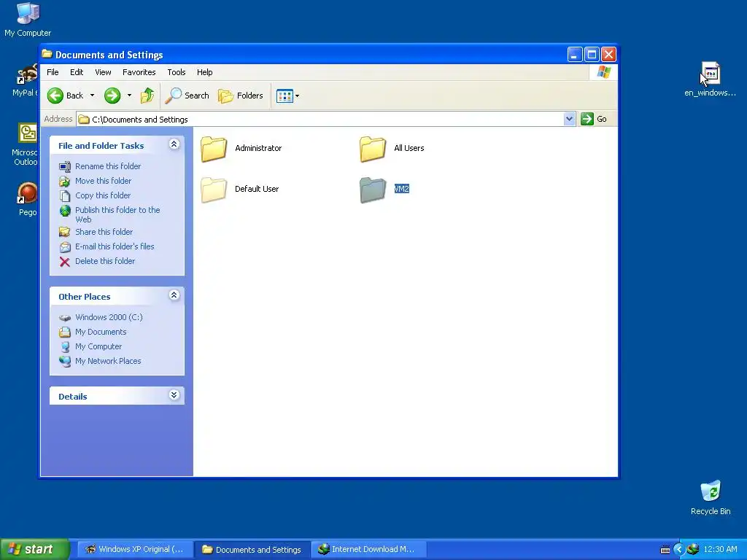Open the View menu
The image size is (747, 560).
pos(103,72)
